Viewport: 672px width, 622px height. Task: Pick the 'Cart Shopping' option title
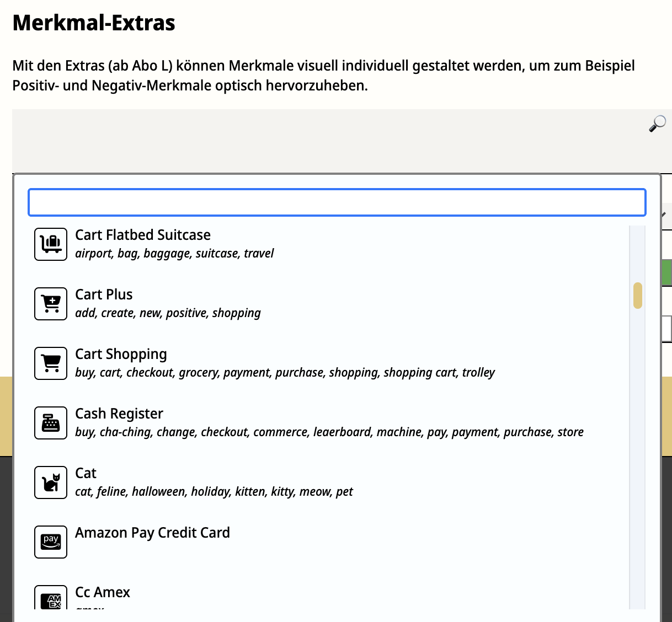(x=121, y=354)
